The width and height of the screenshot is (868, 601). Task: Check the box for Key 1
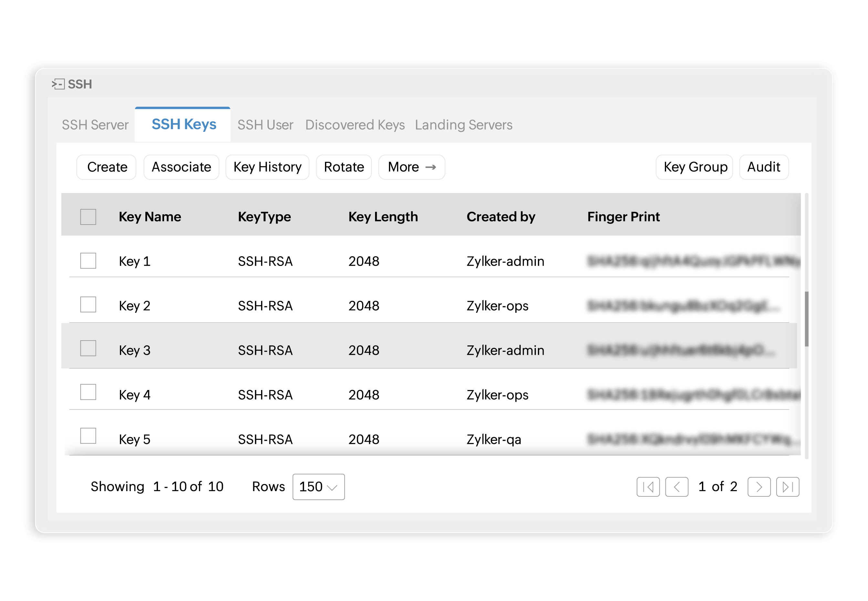tap(88, 260)
